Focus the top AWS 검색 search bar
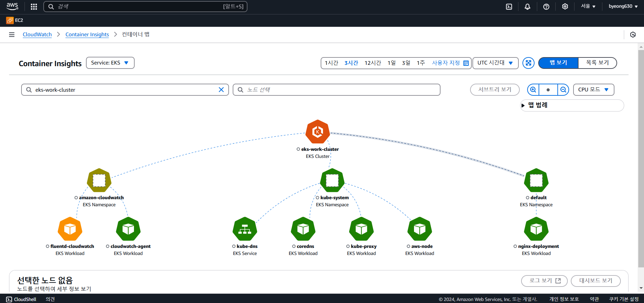Viewport: 644px width, 303px height. pos(145,6)
